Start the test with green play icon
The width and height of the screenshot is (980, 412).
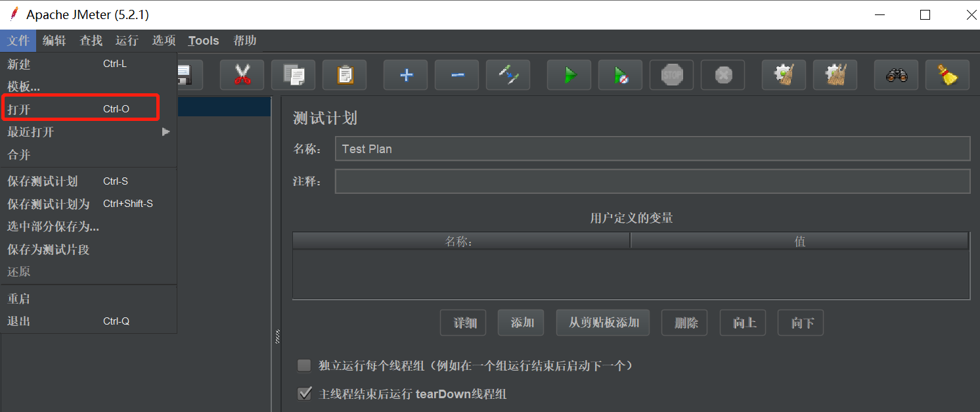[569, 75]
